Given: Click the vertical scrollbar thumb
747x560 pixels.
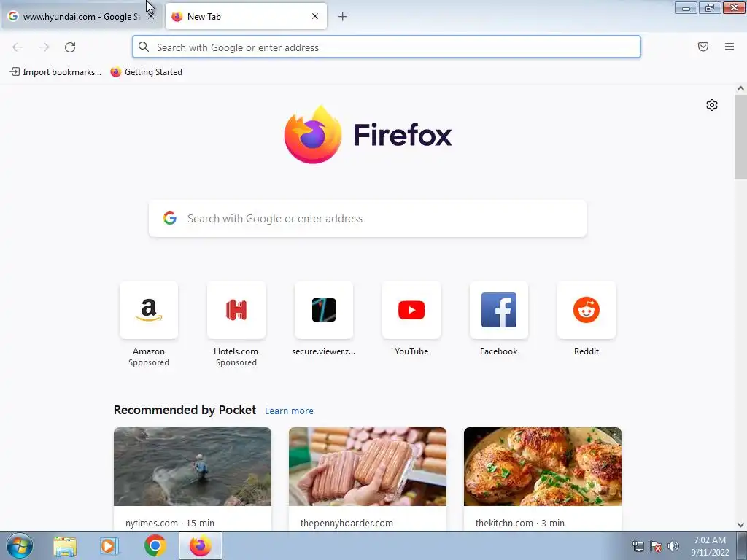Looking at the screenshot, I should tap(740, 136).
